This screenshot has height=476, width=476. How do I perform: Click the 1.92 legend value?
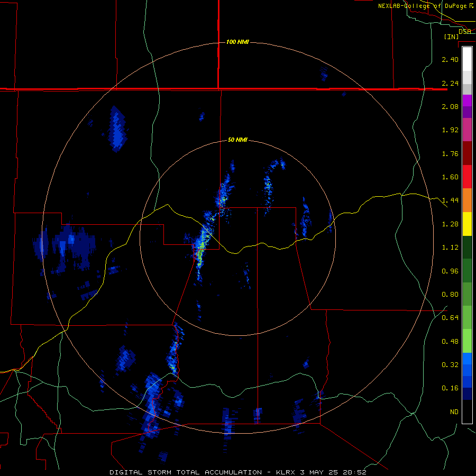tap(450, 130)
